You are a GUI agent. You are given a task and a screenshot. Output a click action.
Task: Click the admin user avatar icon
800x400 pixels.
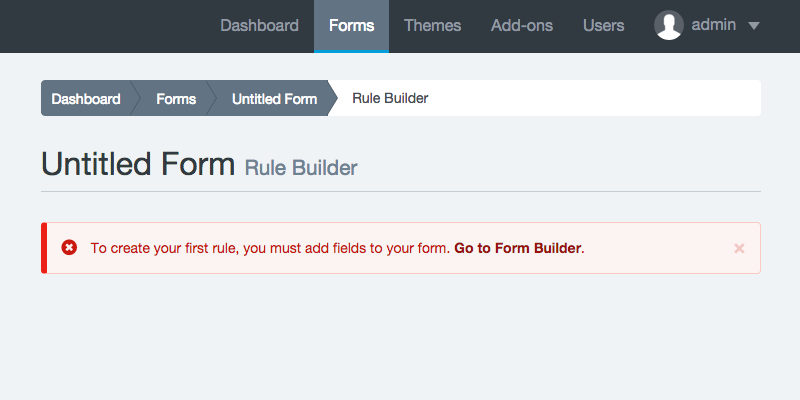click(x=669, y=26)
